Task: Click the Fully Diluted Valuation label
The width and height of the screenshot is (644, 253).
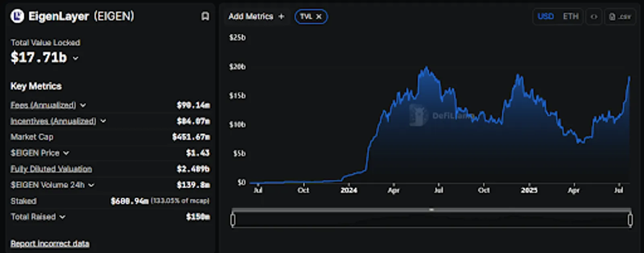Action: (x=51, y=169)
